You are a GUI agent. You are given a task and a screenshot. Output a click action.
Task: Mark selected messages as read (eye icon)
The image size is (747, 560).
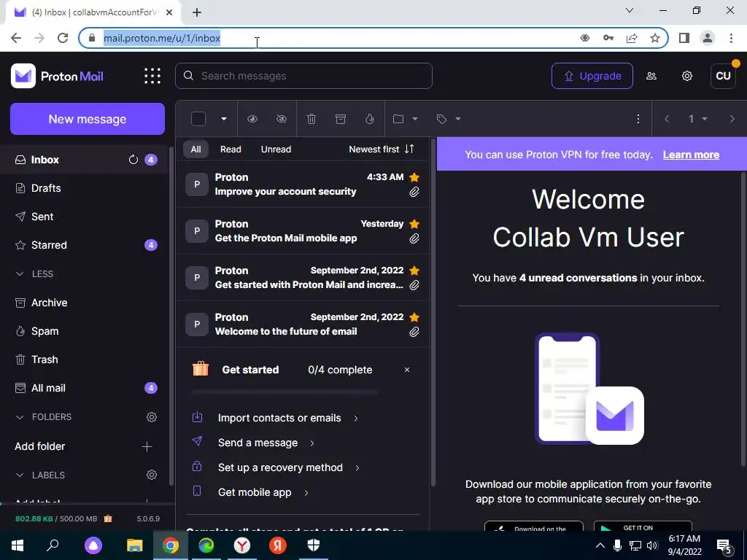click(252, 119)
